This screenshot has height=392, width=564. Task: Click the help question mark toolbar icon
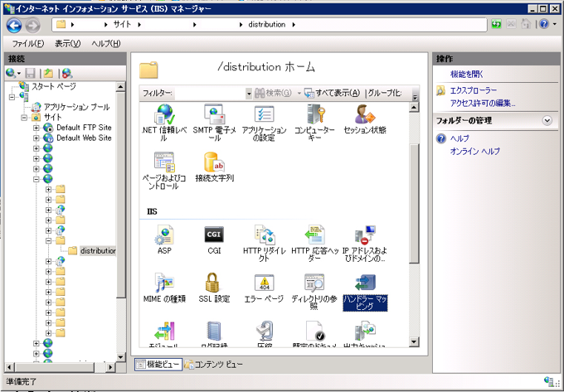pyautogui.click(x=544, y=24)
